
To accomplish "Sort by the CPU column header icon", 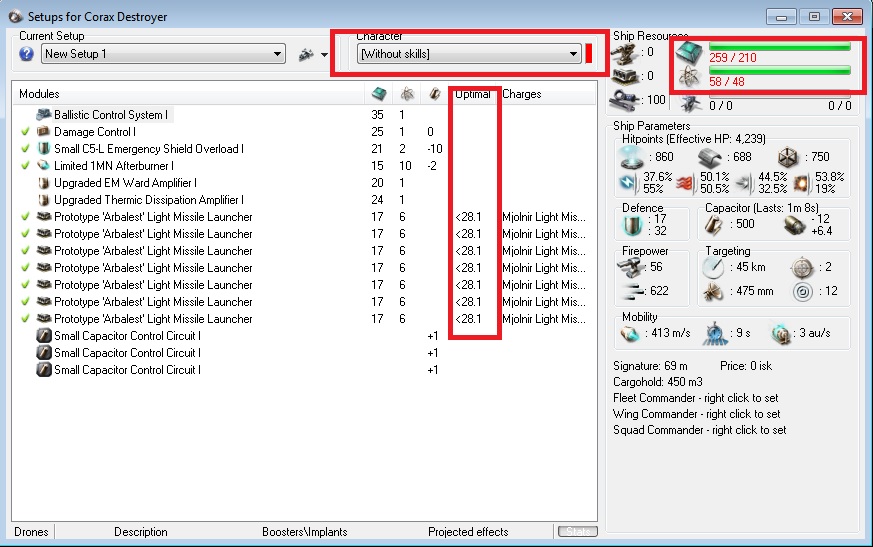I will tap(379, 94).
